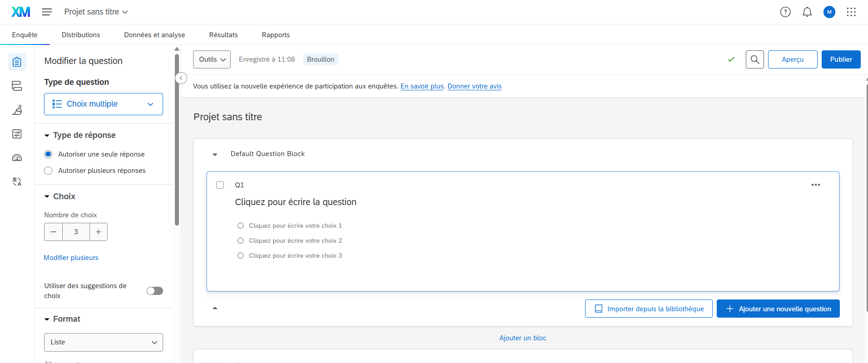Open the 'Choix multiple' question type dropdown

[104, 104]
